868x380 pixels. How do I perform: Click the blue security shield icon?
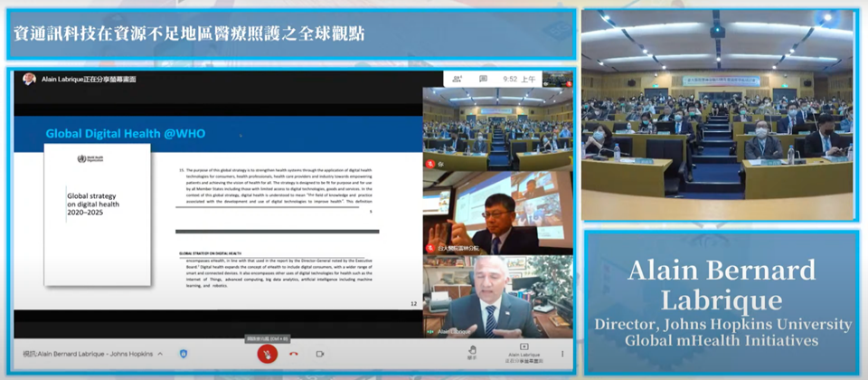point(184,354)
